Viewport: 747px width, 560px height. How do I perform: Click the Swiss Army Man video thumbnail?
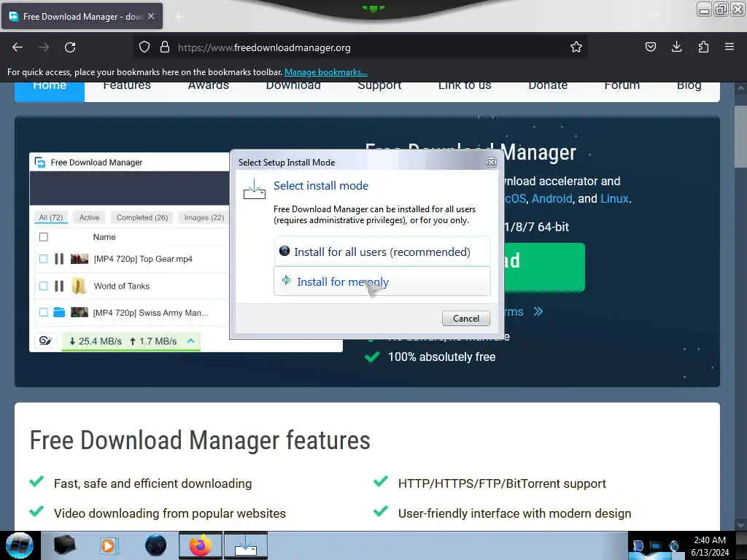click(79, 312)
